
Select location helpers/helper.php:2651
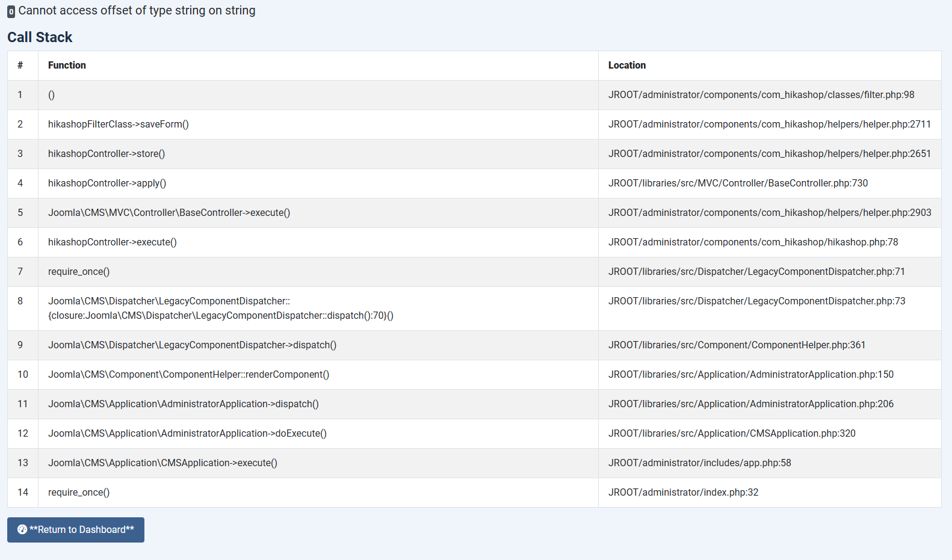pyautogui.click(x=770, y=154)
